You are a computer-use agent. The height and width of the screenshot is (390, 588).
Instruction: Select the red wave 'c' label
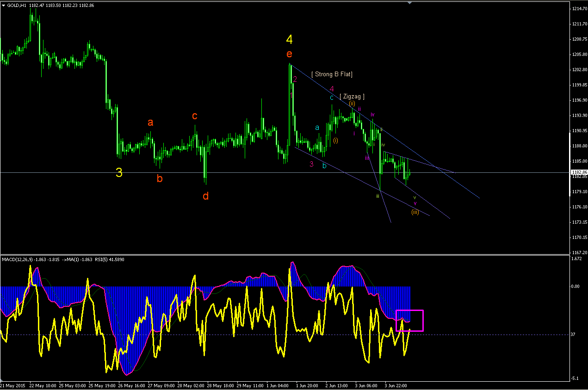click(x=195, y=116)
